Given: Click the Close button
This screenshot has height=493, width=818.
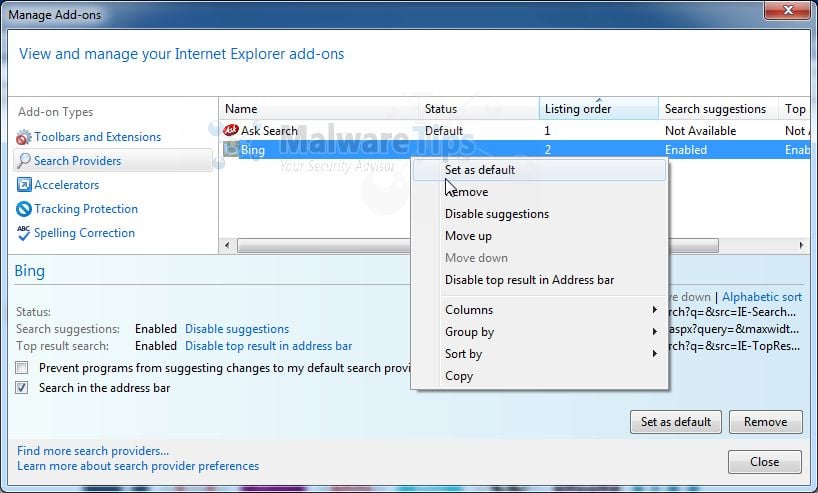Looking at the screenshot, I should (x=764, y=462).
